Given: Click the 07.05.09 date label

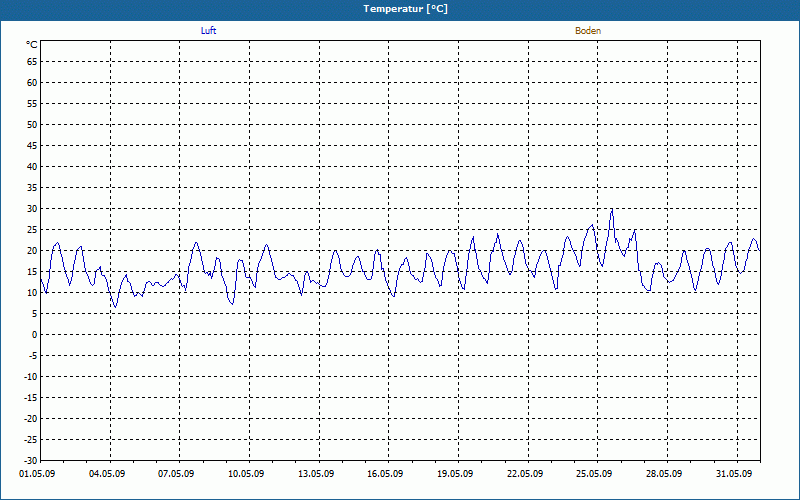Looking at the screenshot, I should pyautogui.click(x=176, y=474).
